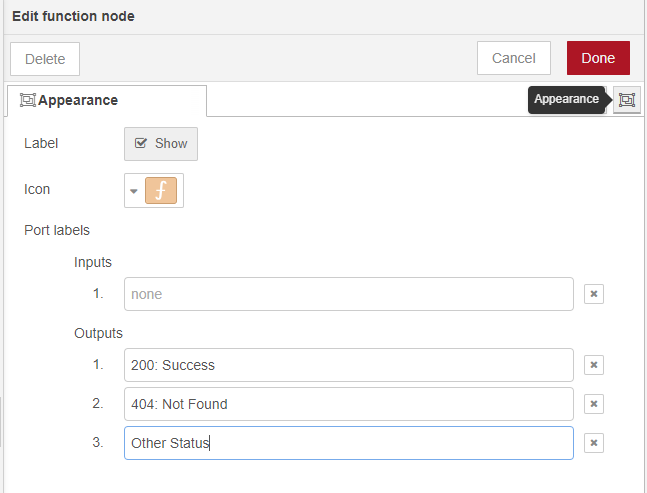Clear the '404: Not Found' output label
647x493 pixels.
tap(593, 404)
